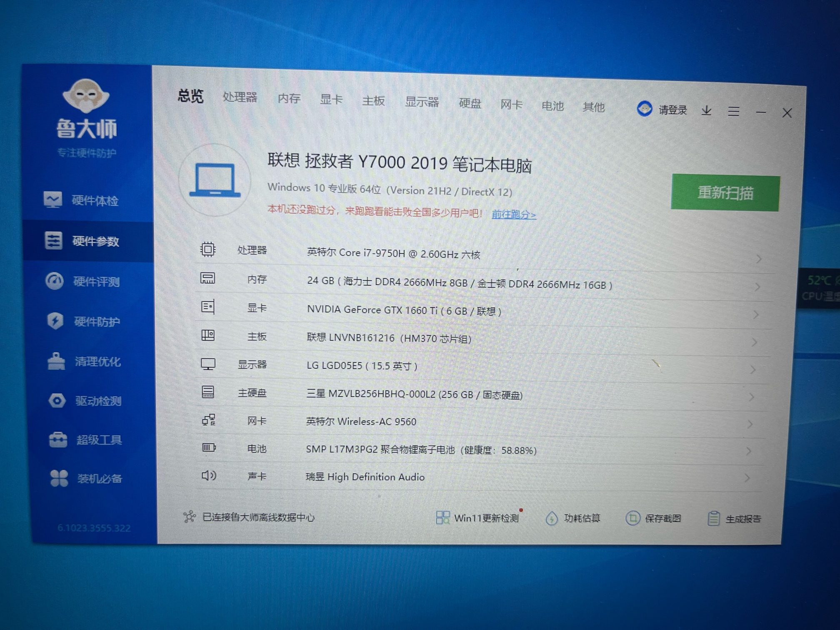Image resolution: width=840 pixels, height=630 pixels.
Task: Click the 24 GB memory description text
Action: (x=460, y=283)
